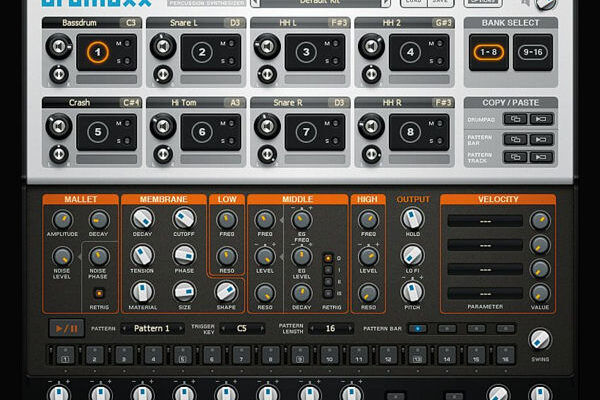This screenshot has height=400, width=600.
Task: Select drum pad 8 for HH R
Action: pyautogui.click(x=409, y=130)
